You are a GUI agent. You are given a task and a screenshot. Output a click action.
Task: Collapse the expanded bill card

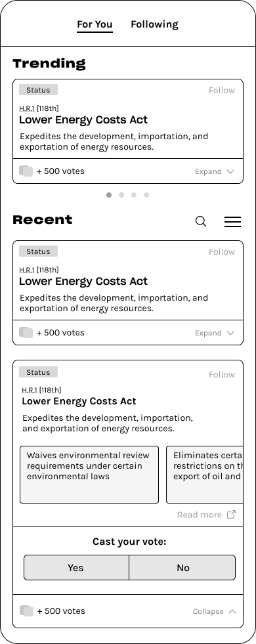[x=215, y=611]
